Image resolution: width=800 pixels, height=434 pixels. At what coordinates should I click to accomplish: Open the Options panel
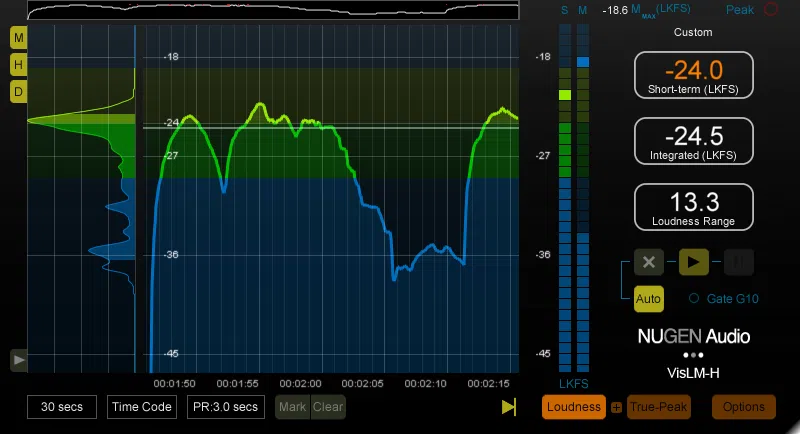(x=744, y=407)
